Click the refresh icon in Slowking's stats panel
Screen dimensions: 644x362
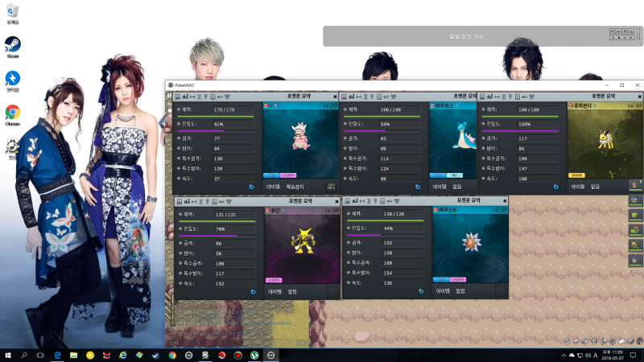pyautogui.click(x=251, y=187)
